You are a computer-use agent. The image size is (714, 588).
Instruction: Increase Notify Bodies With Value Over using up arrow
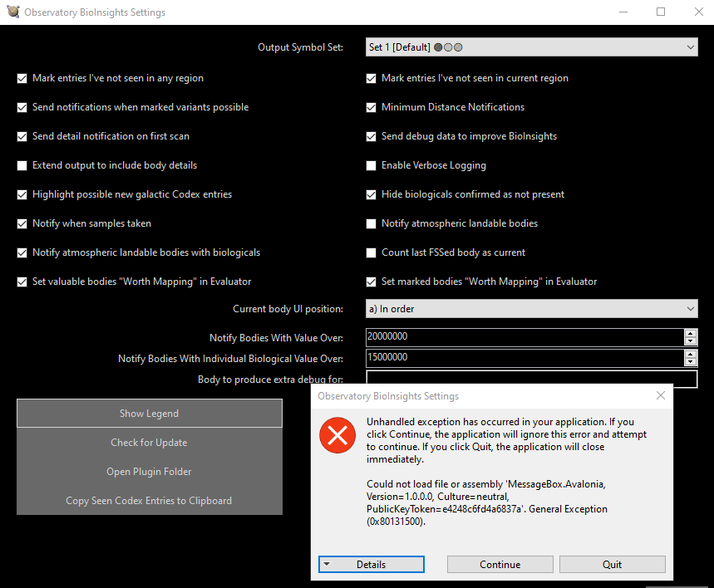click(x=691, y=333)
